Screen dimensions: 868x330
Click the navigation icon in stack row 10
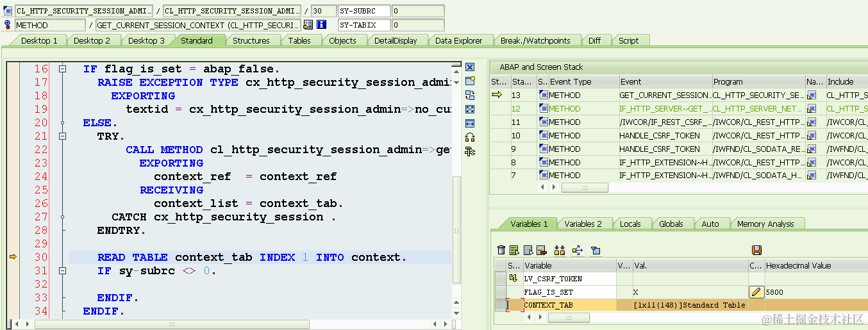[x=812, y=135]
